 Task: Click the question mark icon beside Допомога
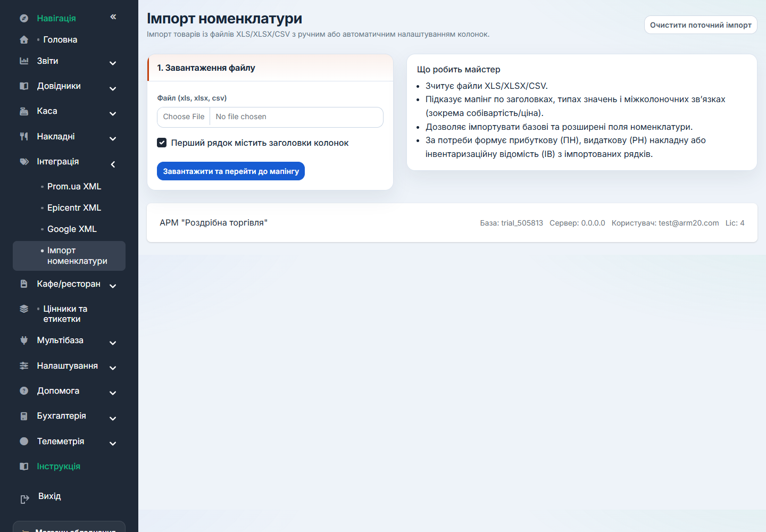(x=24, y=390)
